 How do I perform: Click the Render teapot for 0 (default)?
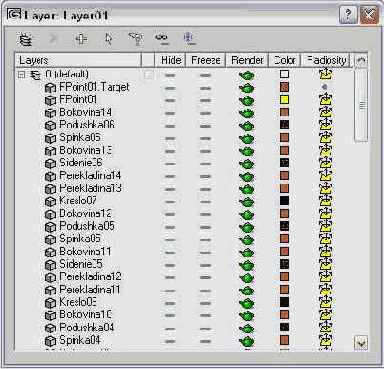pos(247,75)
